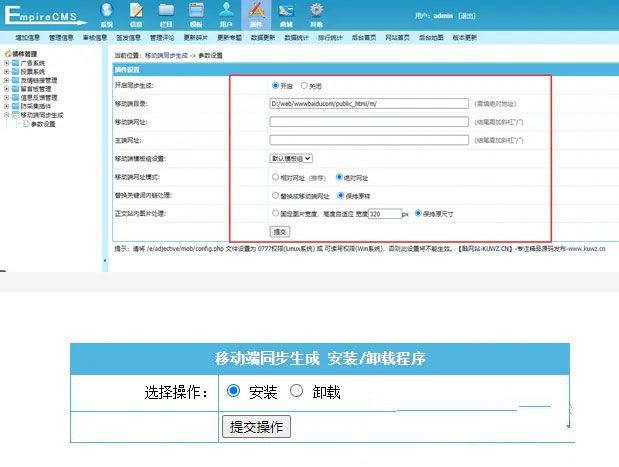Click the document icon beside 参数设置

click(x=26, y=124)
